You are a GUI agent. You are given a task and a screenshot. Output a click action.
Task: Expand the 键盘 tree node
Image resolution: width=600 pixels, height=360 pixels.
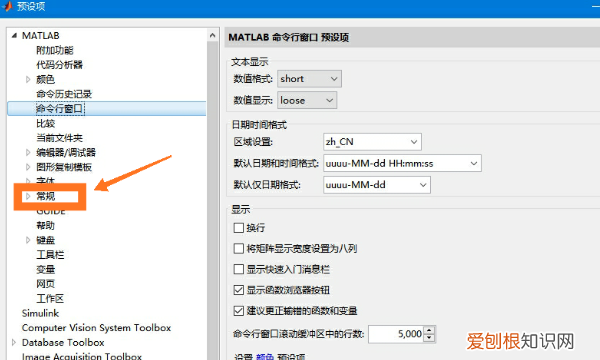pyautogui.click(x=28, y=240)
